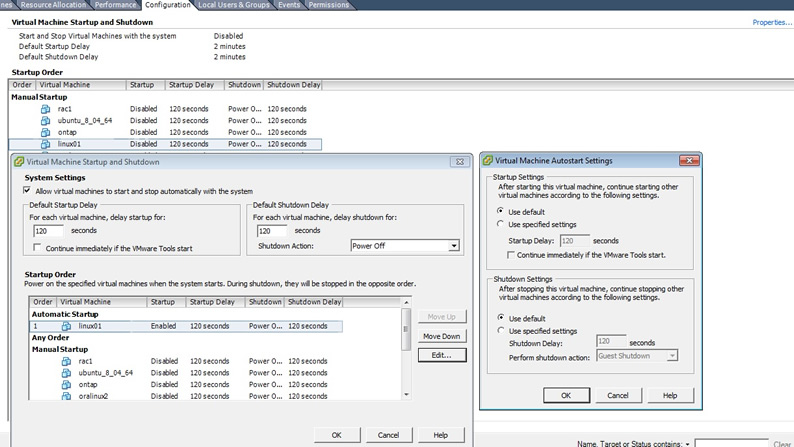Click the rac1 VM icon in dialog Manual Startup
This screenshot has width=794, height=447.
(66, 361)
